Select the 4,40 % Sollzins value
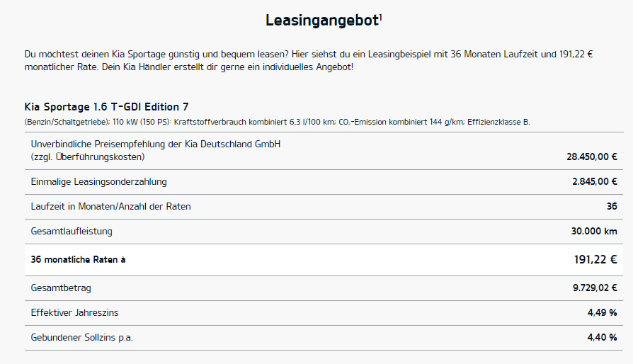Viewport: 633px width, 364px height. point(602,338)
